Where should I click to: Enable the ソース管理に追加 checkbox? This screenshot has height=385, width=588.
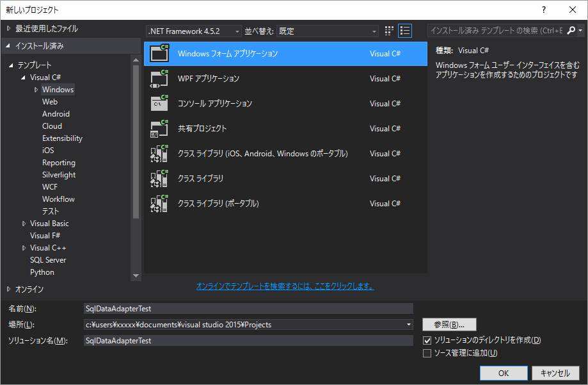(427, 353)
